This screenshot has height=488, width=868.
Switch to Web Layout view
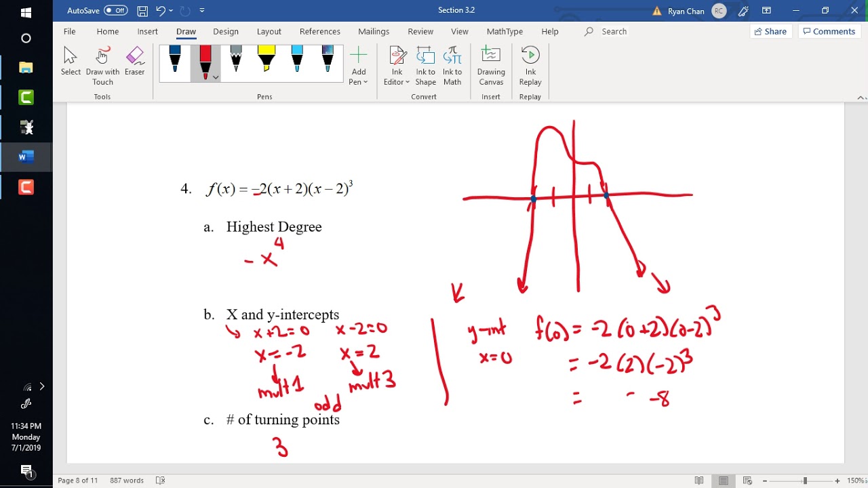[x=747, y=481]
